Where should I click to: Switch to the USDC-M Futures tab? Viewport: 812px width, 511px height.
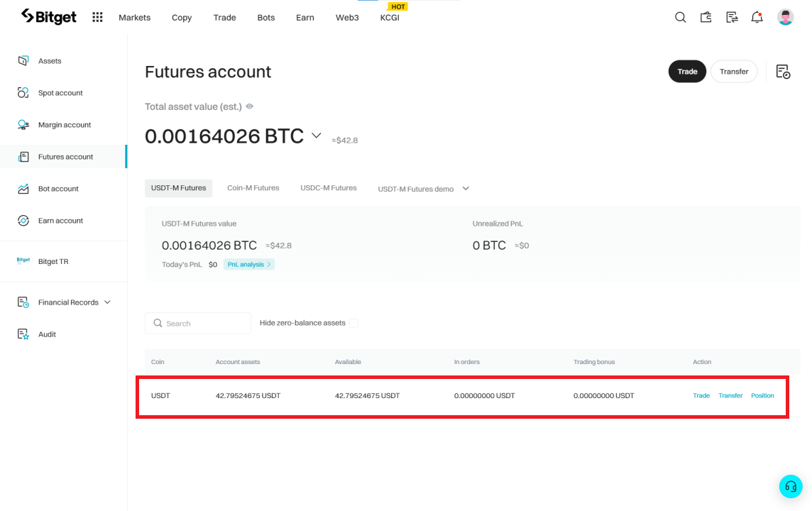[x=329, y=188]
